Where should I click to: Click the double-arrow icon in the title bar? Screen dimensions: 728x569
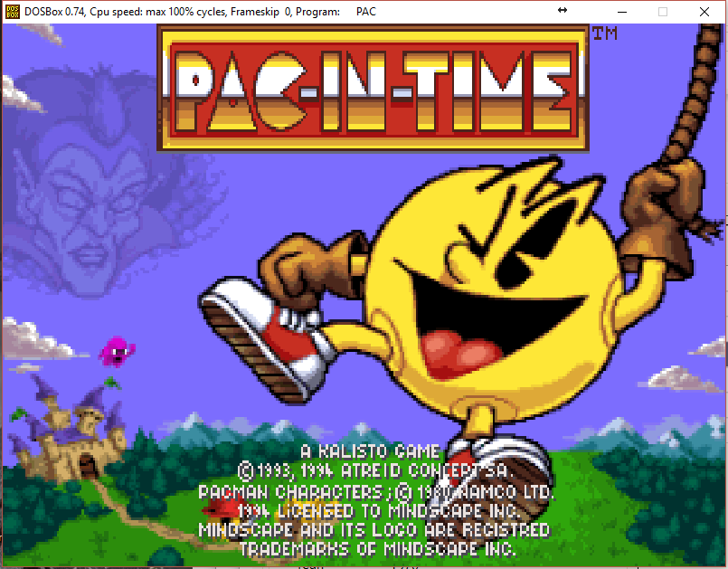pos(563,10)
